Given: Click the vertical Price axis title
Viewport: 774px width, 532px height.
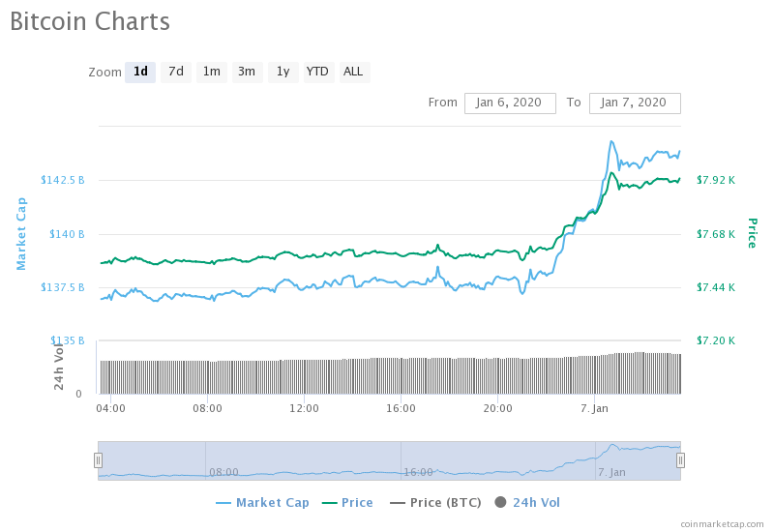Looking at the screenshot, I should click(x=752, y=233).
